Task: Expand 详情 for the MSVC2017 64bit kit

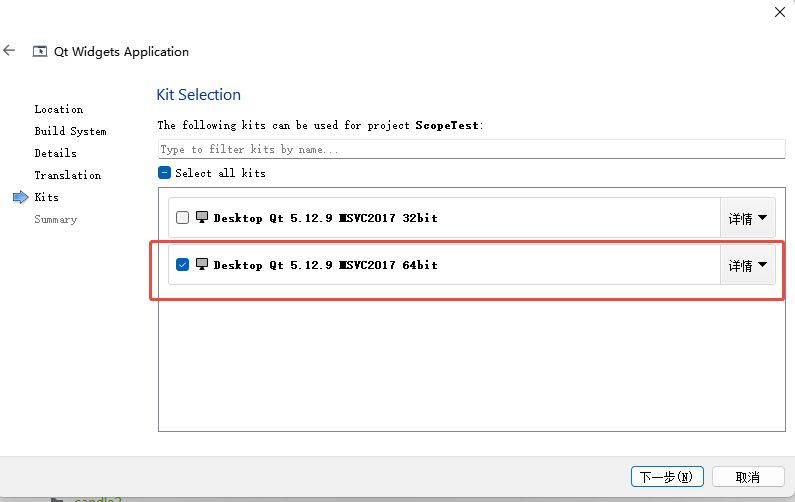Action: (x=747, y=265)
